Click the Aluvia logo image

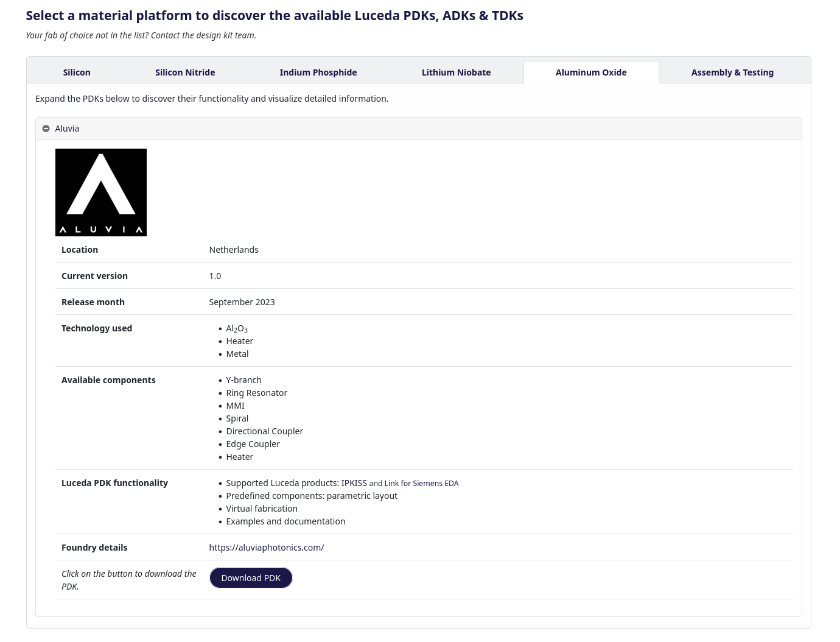pos(101,192)
